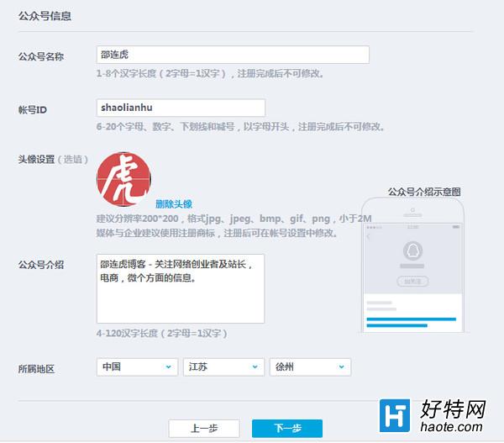This screenshot has height=443, width=504.
Task: Open the 徐州 city dropdown
Action: tap(310, 367)
